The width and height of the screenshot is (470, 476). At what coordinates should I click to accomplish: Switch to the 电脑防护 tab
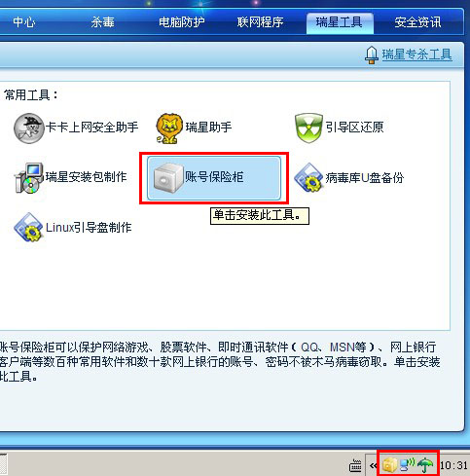(181, 22)
